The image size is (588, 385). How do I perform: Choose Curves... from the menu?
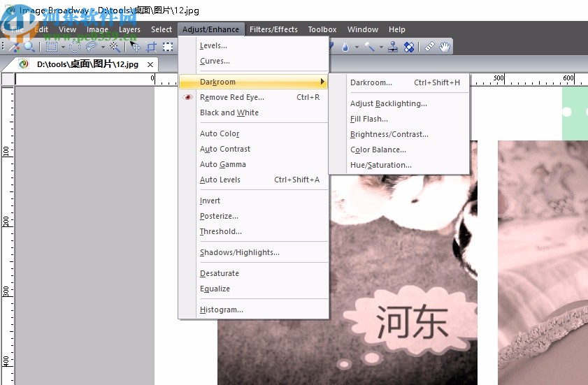click(x=254, y=61)
